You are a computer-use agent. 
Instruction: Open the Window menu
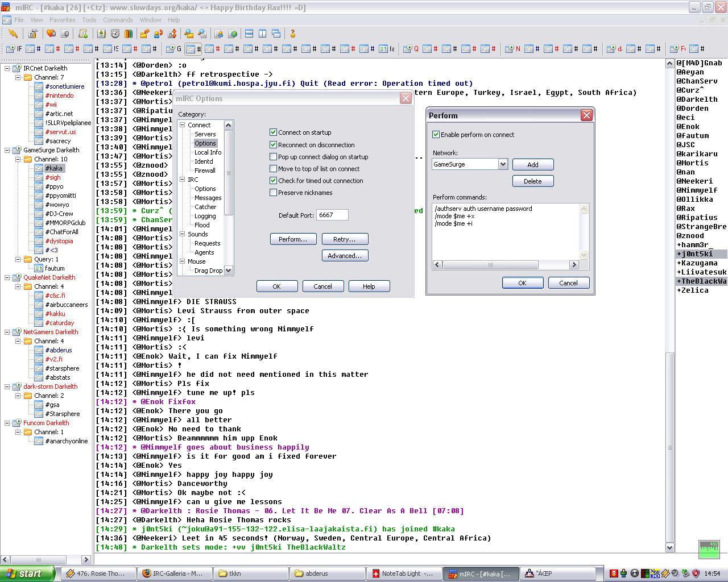coord(150,20)
